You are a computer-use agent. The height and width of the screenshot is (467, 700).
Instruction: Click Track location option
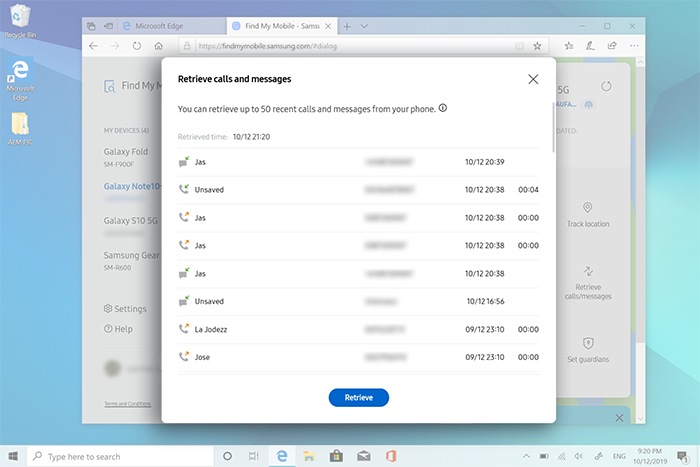pos(588,215)
